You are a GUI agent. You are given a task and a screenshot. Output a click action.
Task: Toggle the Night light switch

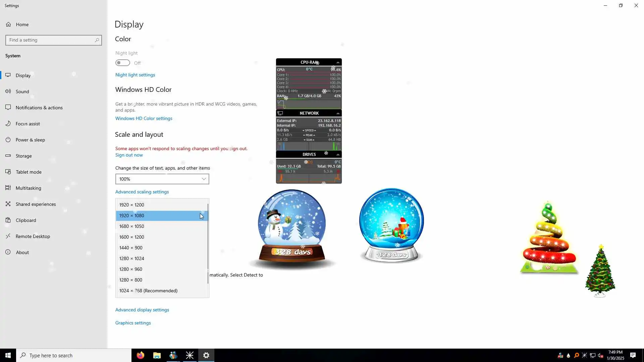tap(122, 63)
